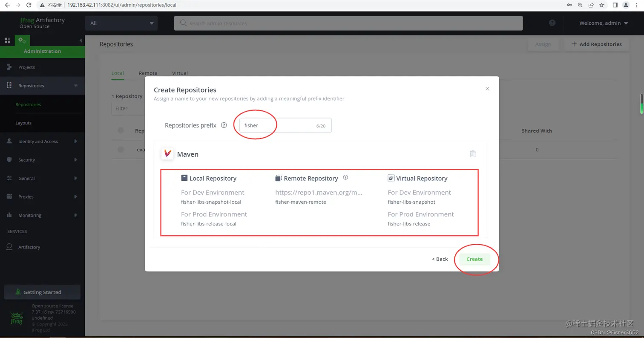Click the fisher-maven-remote name
The height and width of the screenshot is (338, 644).
pyautogui.click(x=301, y=202)
